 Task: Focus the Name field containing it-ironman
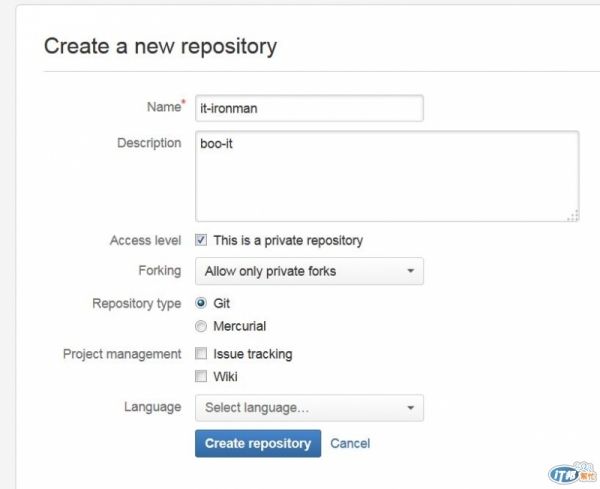tap(309, 108)
